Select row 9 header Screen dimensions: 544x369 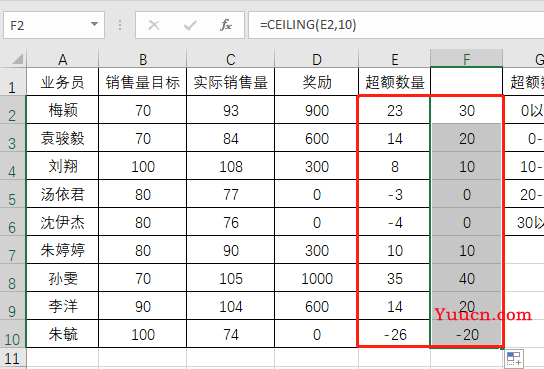pos(13,306)
